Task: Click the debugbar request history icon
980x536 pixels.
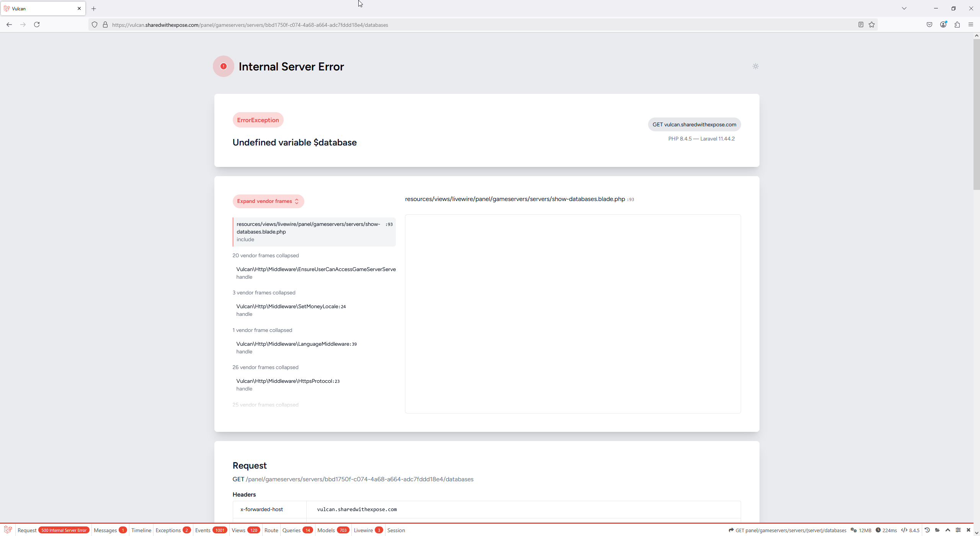Action: pos(927,530)
